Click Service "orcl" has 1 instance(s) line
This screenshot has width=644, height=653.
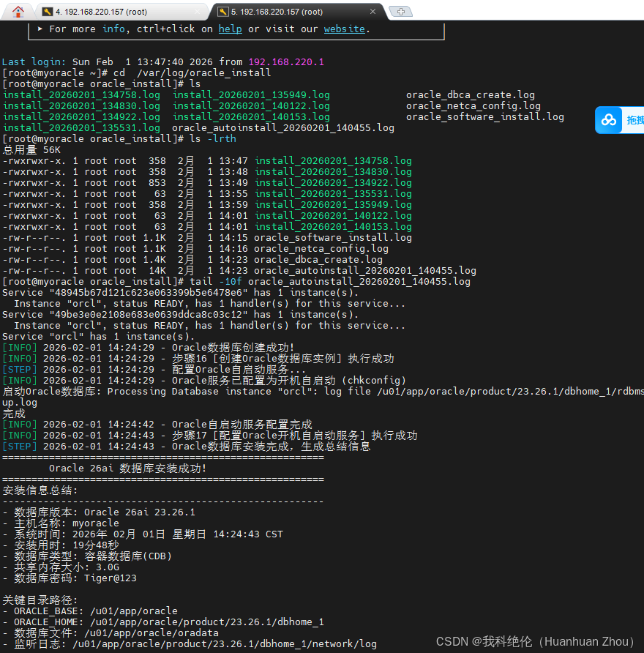(x=99, y=337)
